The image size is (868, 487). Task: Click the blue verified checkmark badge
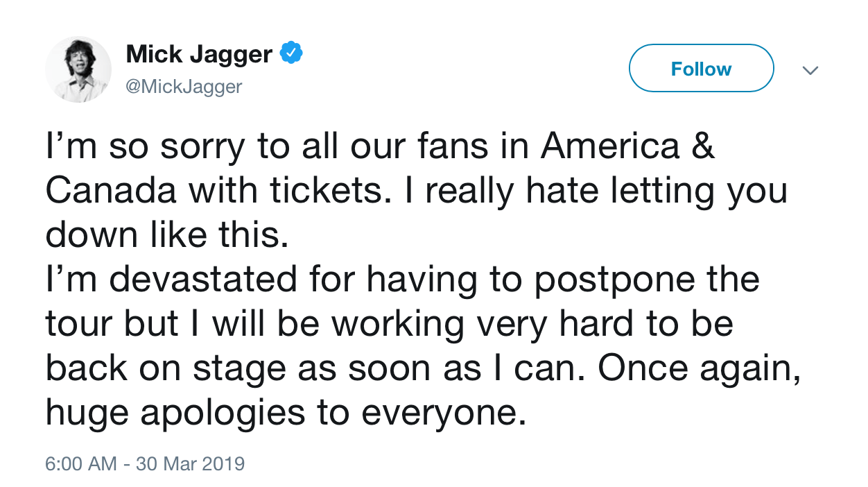(x=290, y=53)
